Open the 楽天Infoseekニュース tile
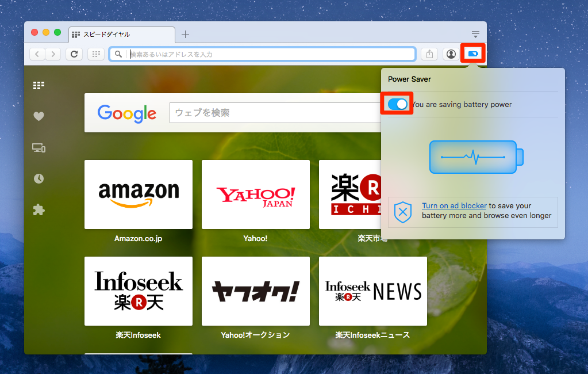588x374 pixels. 373,291
